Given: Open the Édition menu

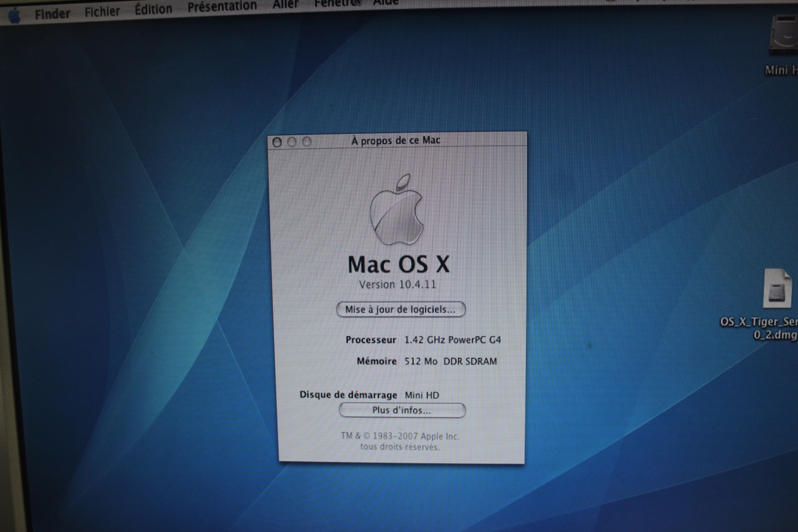Looking at the screenshot, I should click(153, 9).
